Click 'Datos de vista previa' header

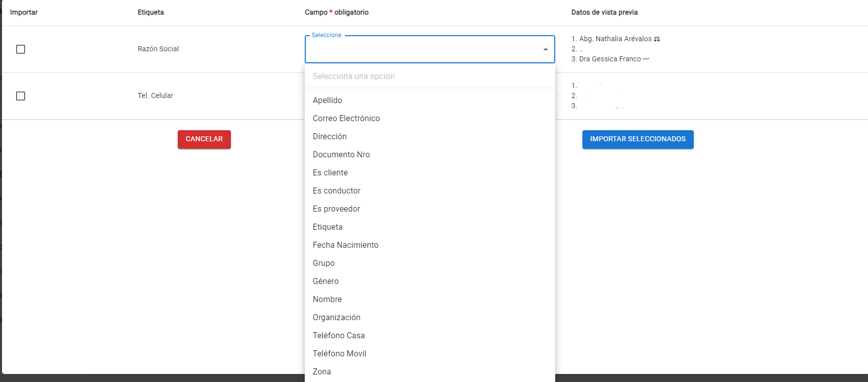(604, 13)
